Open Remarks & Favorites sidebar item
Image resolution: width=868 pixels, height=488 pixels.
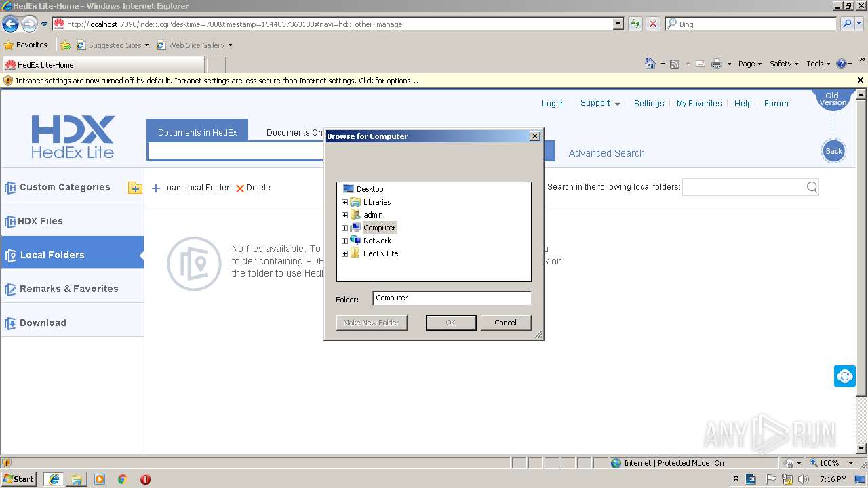click(x=72, y=289)
